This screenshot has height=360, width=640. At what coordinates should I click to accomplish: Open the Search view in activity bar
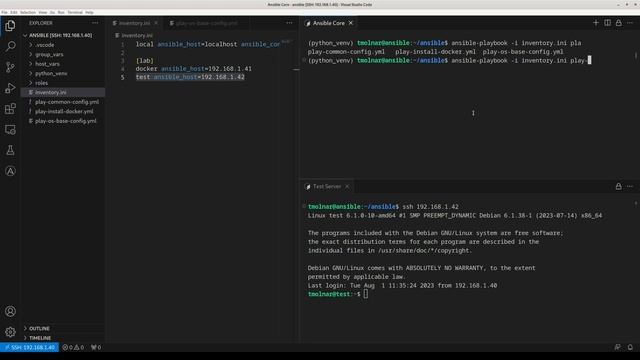tap(10, 46)
